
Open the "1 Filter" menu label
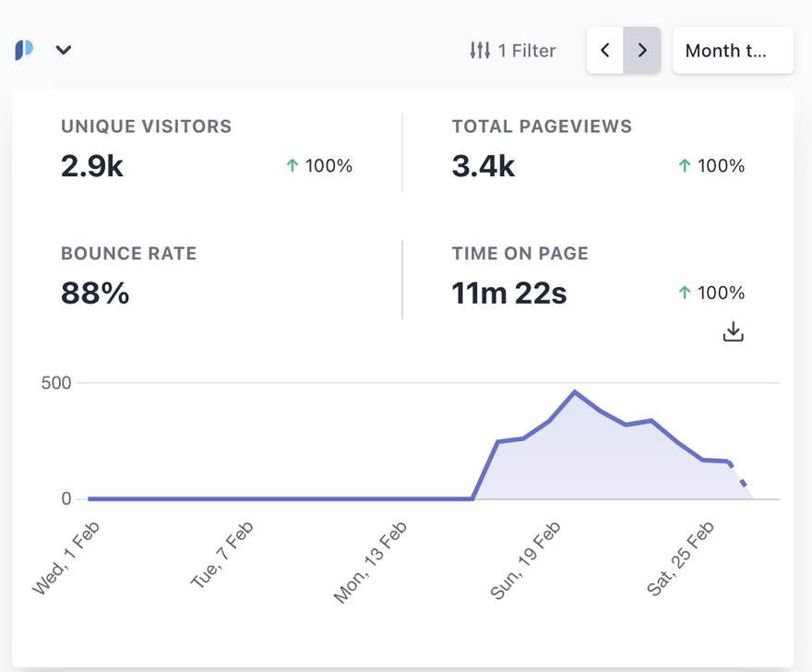(x=527, y=51)
